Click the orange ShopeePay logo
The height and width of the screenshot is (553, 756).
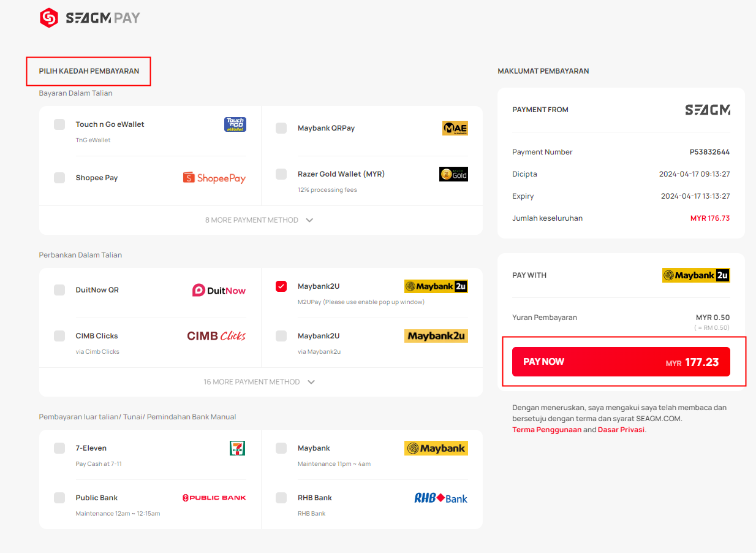tap(214, 178)
